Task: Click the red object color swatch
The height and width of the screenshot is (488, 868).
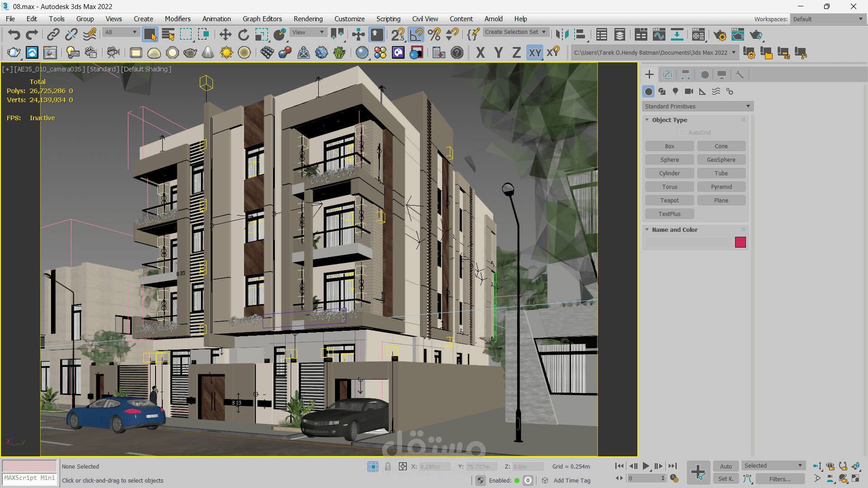Action: (x=740, y=243)
